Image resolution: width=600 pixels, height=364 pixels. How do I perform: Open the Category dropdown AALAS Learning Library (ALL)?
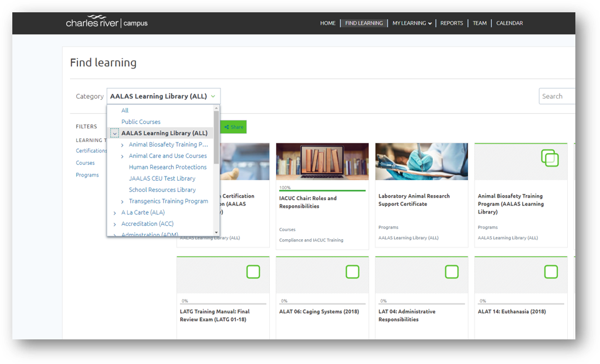(164, 96)
